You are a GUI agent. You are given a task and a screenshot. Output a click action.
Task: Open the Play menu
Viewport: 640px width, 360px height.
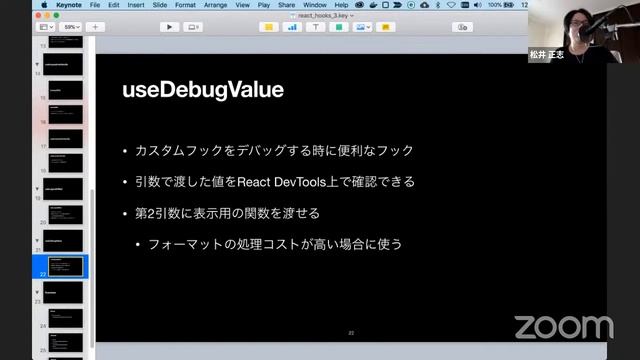[x=264, y=5]
